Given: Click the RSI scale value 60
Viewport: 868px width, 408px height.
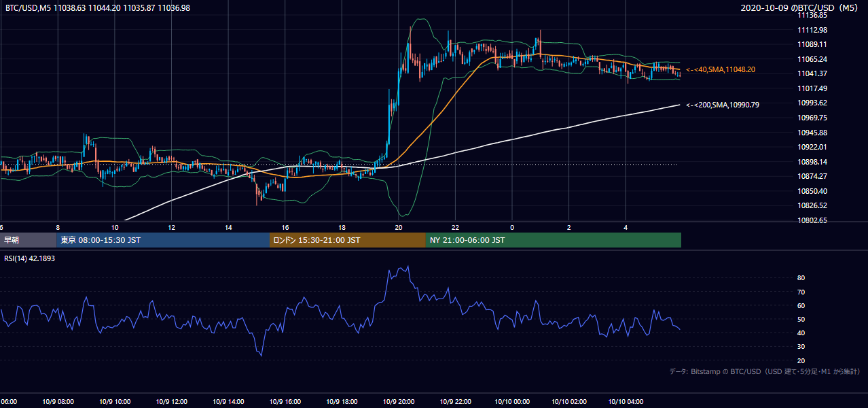Looking at the screenshot, I should [x=801, y=305].
